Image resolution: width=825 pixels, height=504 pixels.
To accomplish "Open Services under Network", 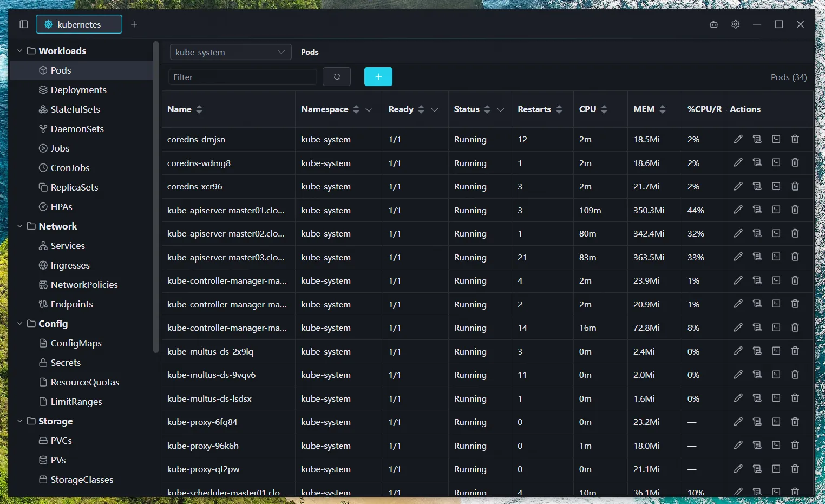I will point(82,246).
